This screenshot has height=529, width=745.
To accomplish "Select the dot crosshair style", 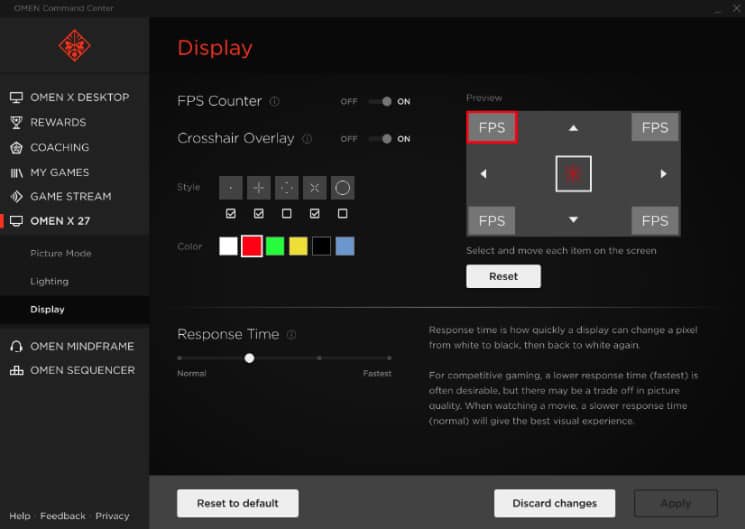I will click(231, 187).
